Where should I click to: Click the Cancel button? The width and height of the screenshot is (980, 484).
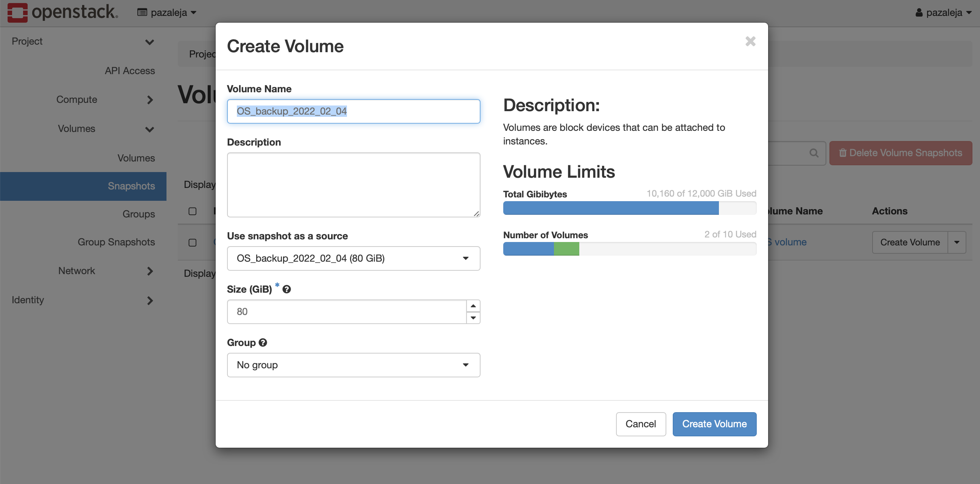pyautogui.click(x=641, y=424)
